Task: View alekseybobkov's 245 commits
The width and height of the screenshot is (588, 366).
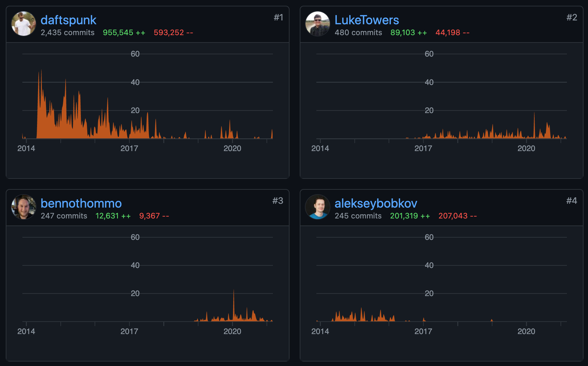Action: click(358, 216)
